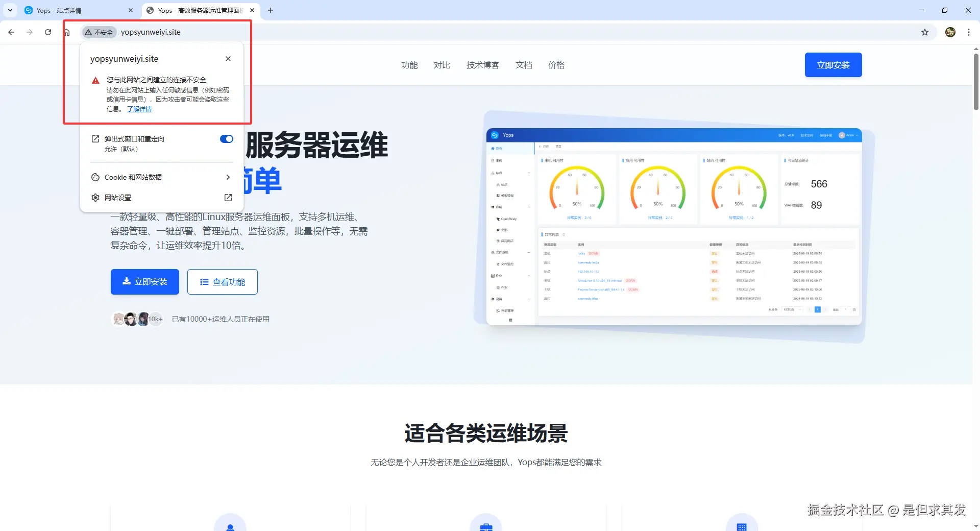Open a new tab with the plus icon

coord(271,10)
